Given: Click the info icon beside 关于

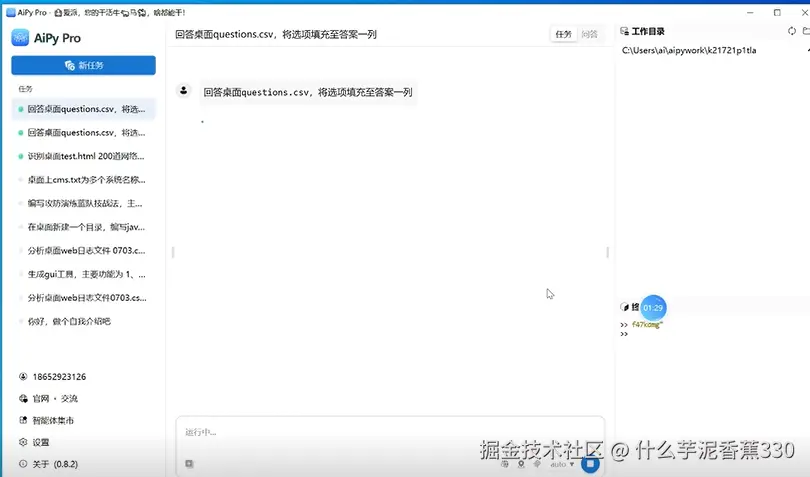Looking at the screenshot, I should coord(23,464).
